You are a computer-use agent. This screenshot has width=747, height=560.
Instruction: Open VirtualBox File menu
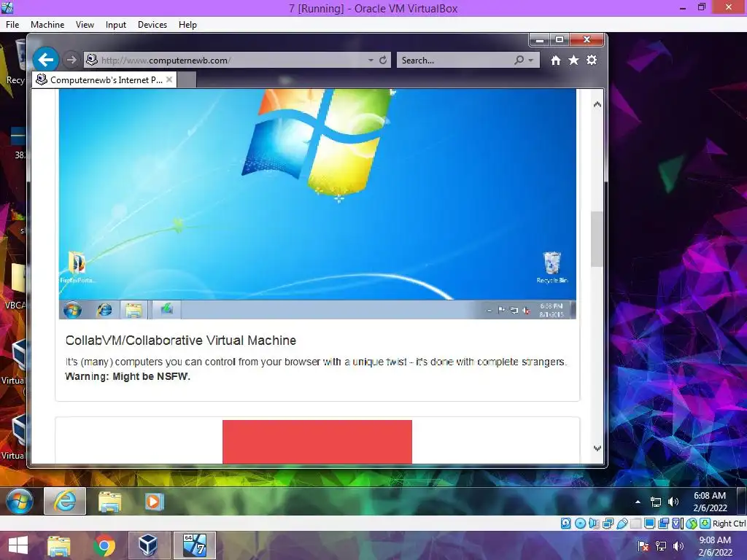point(12,25)
